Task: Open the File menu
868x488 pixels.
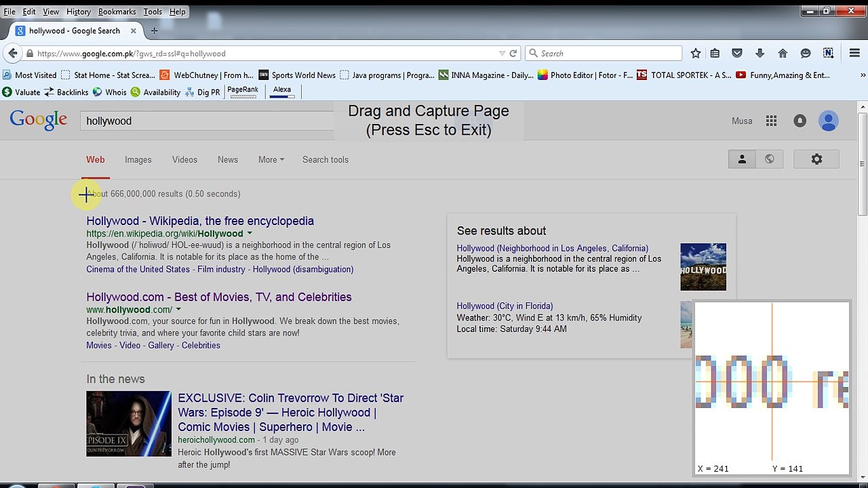Action: pos(9,12)
